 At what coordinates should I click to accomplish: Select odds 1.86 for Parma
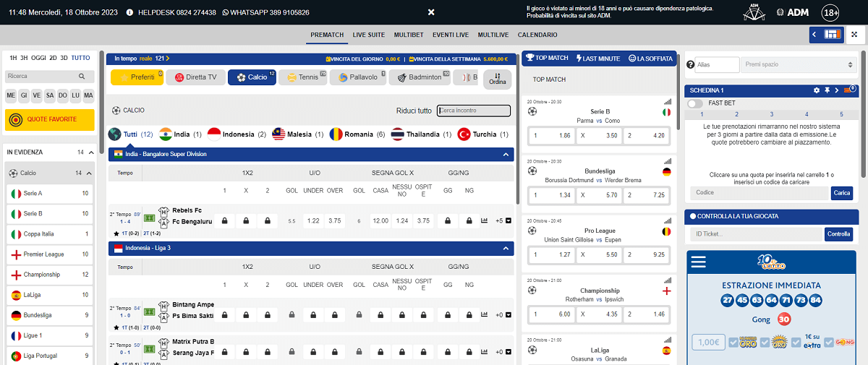pyautogui.click(x=551, y=135)
